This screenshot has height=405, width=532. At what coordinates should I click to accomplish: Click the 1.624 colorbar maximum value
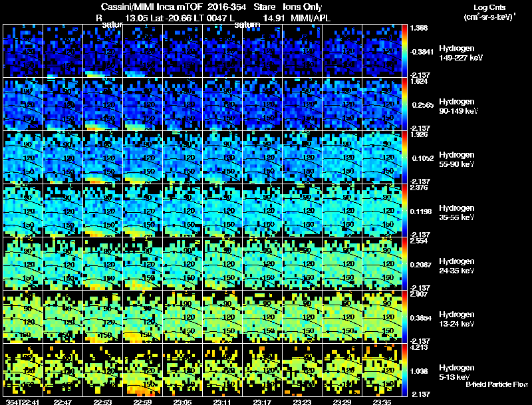[419, 81]
